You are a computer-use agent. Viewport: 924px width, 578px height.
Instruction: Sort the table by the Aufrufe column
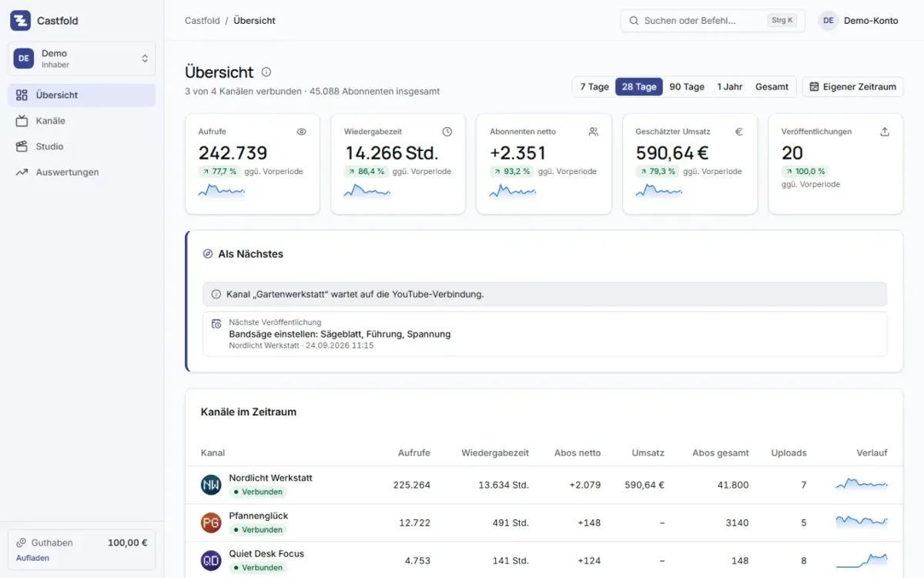(x=414, y=453)
